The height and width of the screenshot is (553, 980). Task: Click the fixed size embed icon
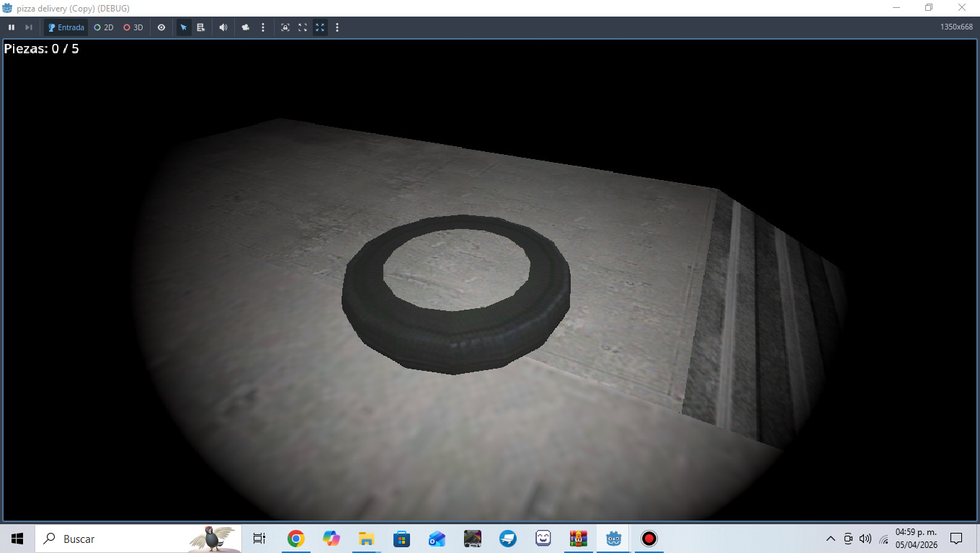click(x=285, y=27)
